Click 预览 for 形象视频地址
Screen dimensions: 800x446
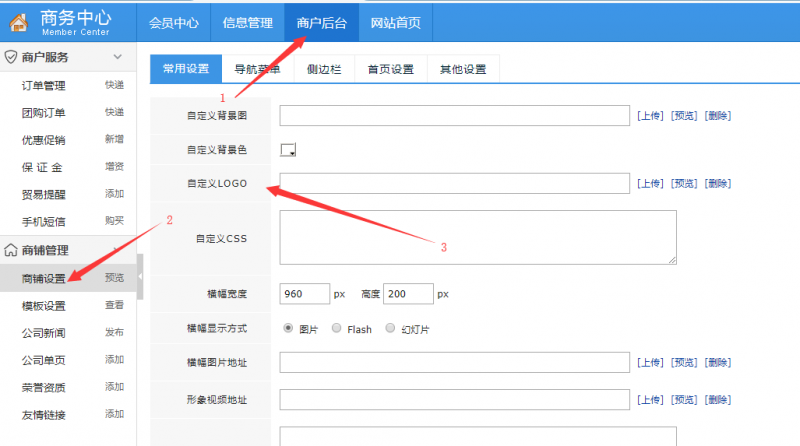pos(684,400)
